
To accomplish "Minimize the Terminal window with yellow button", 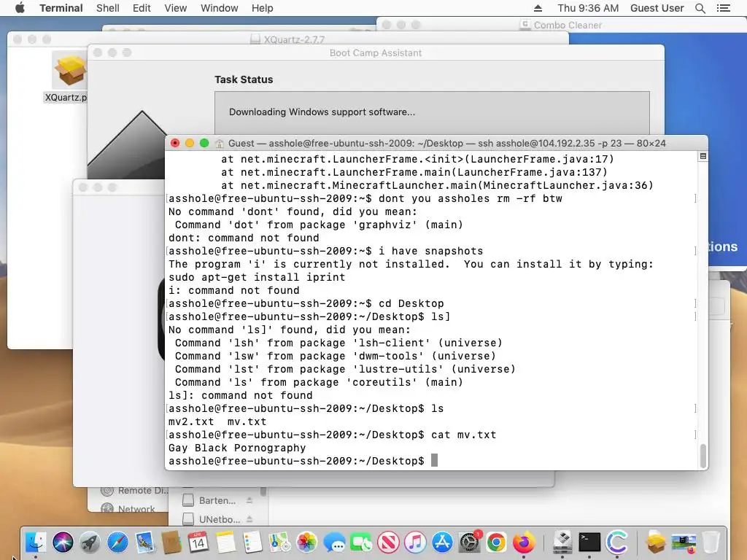I will point(189,143).
